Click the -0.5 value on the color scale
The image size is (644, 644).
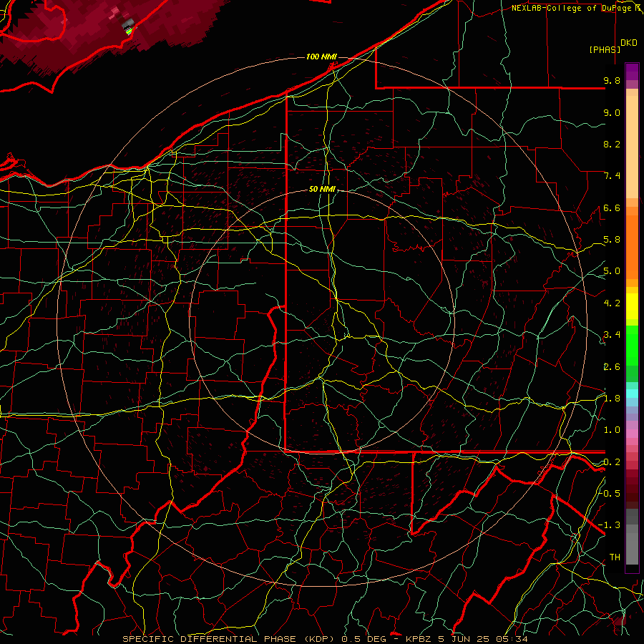610,493
